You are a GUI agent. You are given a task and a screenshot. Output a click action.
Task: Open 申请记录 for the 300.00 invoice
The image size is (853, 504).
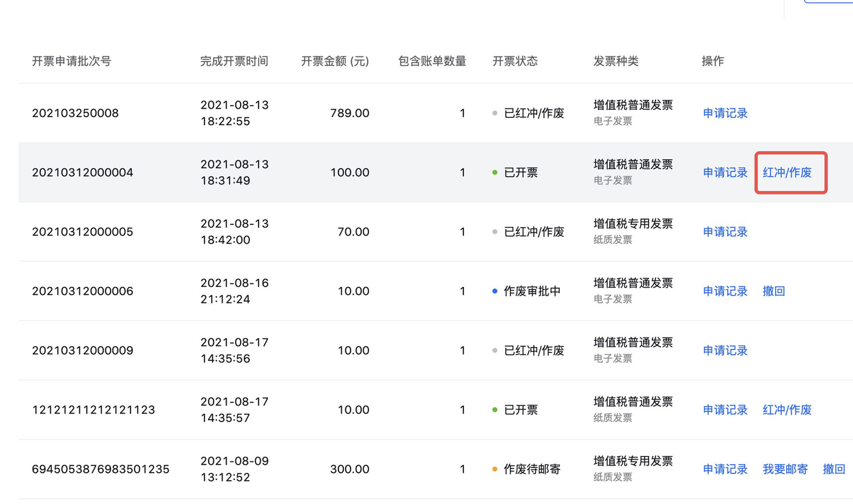pyautogui.click(x=725, y=469)
